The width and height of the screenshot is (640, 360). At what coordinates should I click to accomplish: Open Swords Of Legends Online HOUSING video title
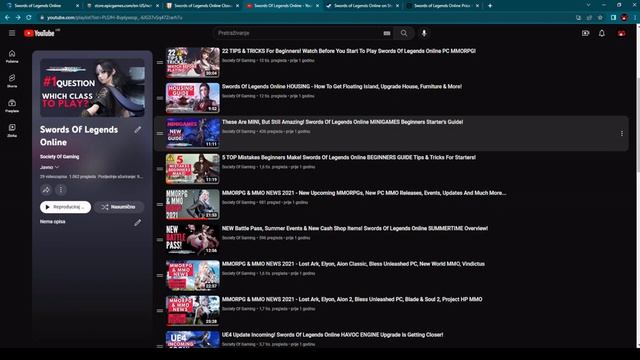click(342, 87)
